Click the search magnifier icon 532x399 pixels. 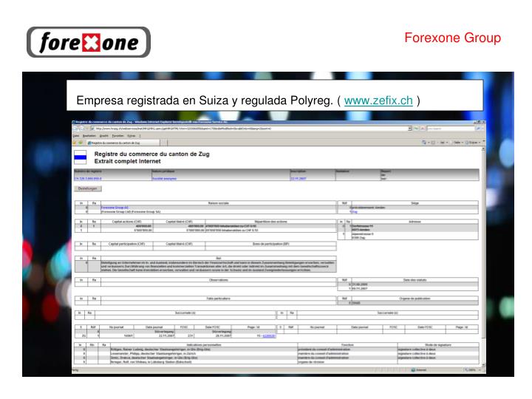click(x=478, y=129)
